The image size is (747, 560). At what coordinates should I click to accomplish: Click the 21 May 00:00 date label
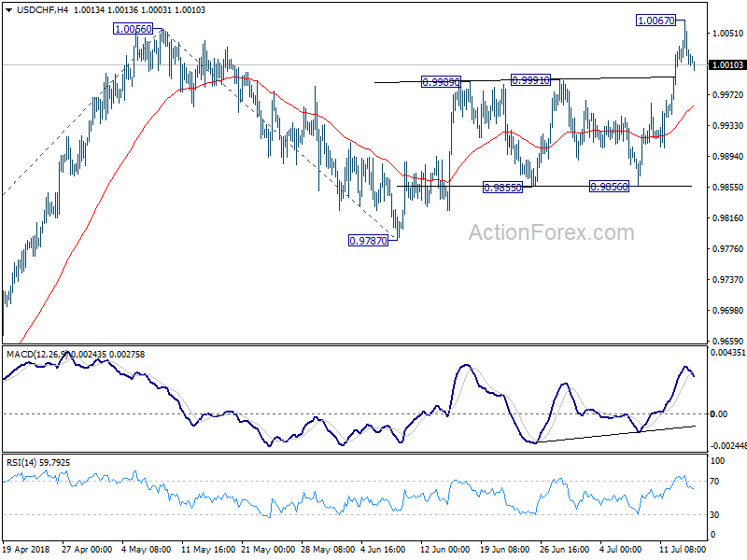(269, 550)
